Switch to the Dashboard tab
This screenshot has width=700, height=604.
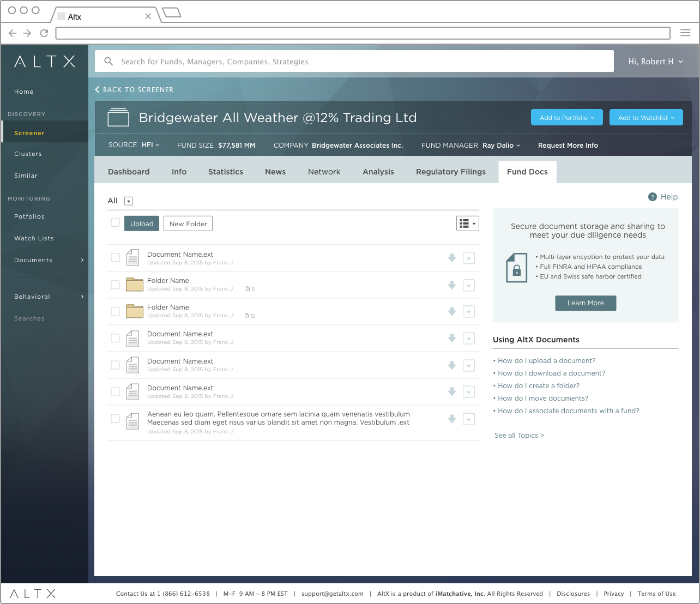[x=129, y=172]
